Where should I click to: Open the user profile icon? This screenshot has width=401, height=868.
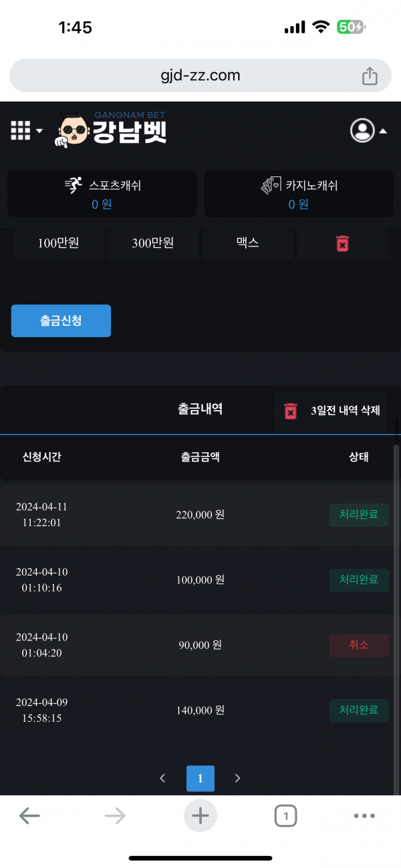click(362, 130)
